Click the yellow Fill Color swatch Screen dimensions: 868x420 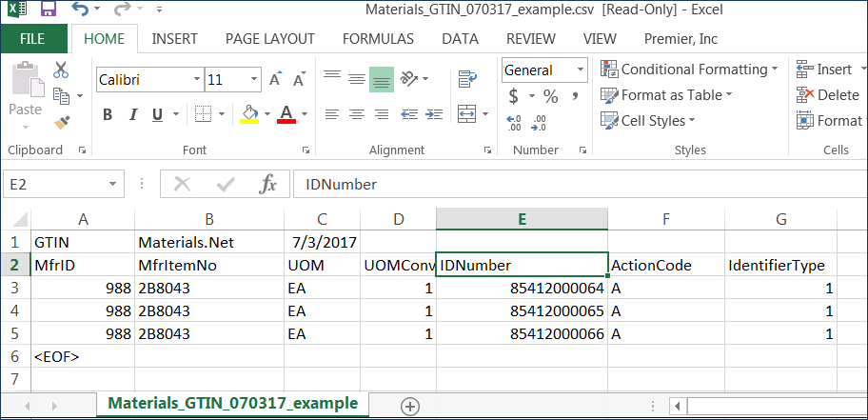[x=249, y=115]
